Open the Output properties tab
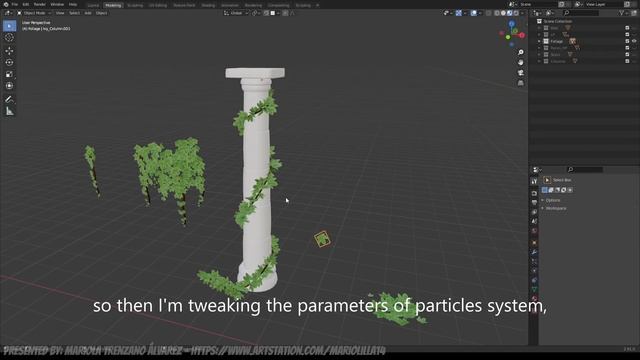The image size is (640, 360). pyautogui.click(x=534, y=202)
